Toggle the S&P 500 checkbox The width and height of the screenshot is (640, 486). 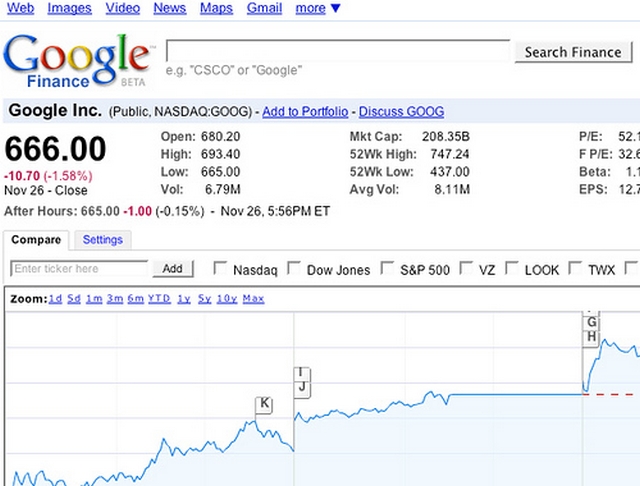(387, 268)
